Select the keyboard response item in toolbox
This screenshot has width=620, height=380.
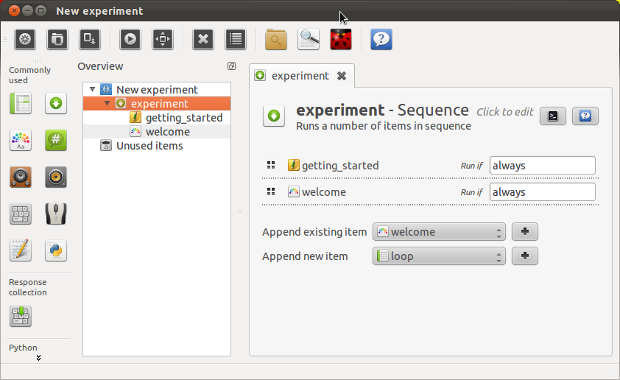tap(21, 214)
